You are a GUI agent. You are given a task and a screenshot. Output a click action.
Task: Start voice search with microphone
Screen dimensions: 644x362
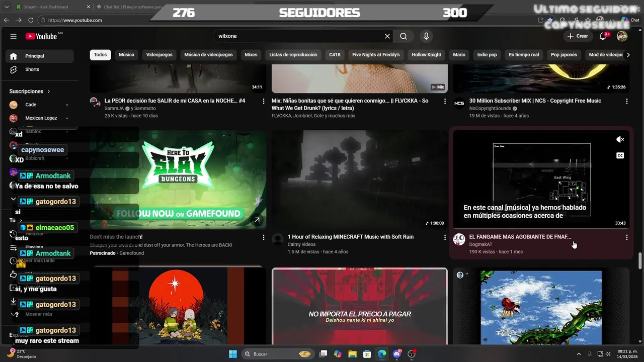pyautogui.click(x=426, y=36)
